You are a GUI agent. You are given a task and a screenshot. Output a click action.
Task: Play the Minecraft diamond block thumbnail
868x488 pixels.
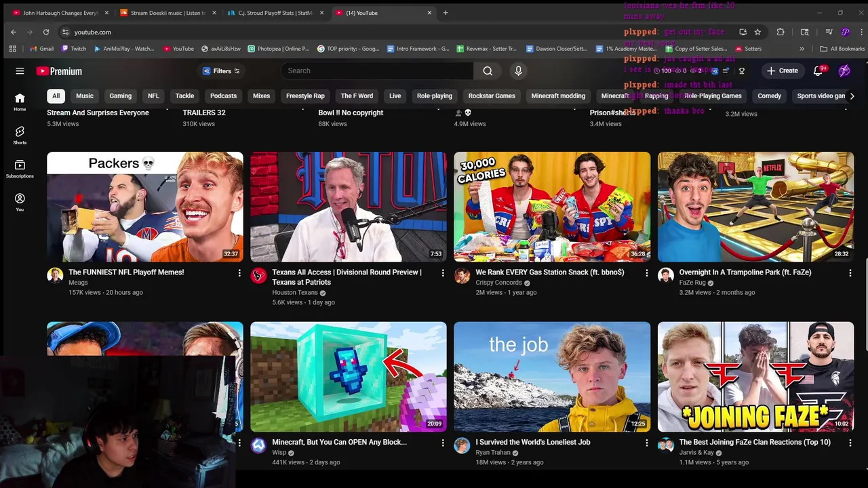click(349, 377)
